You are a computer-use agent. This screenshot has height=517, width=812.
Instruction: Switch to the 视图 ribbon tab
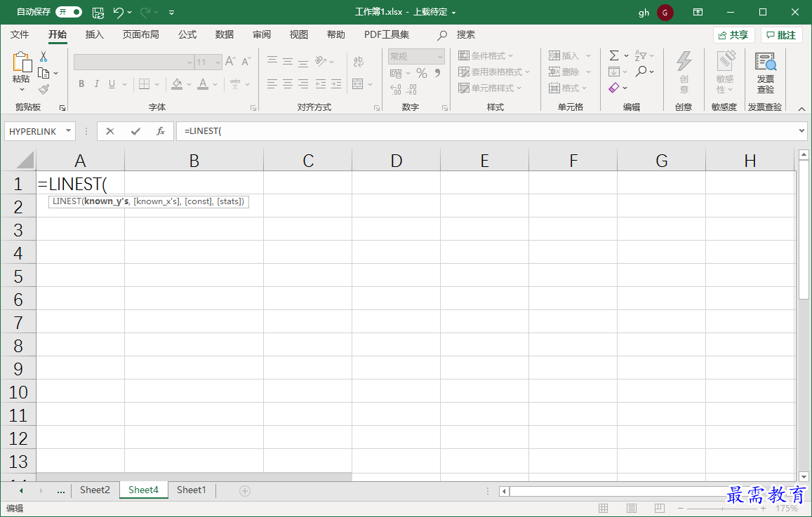pyautogui.click(x=299, y=34)
